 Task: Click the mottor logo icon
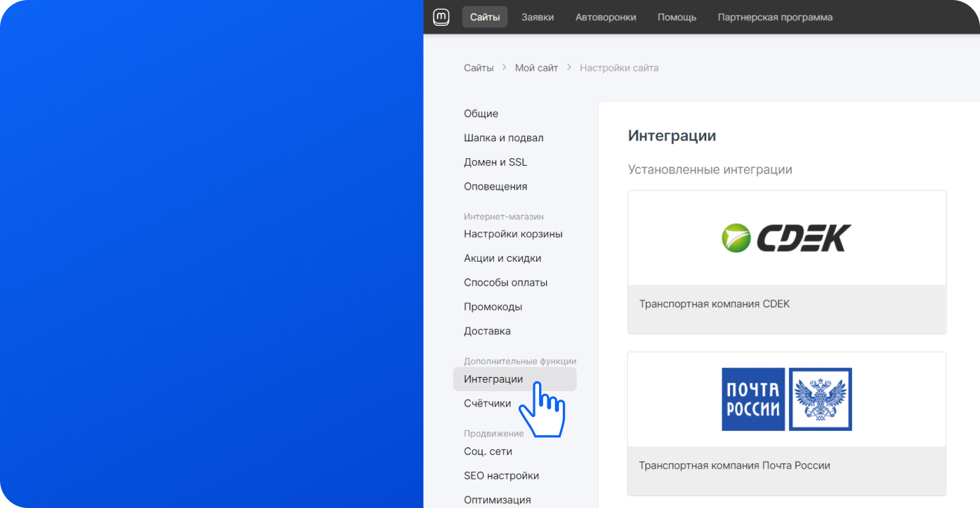click(x=441, y=17)
